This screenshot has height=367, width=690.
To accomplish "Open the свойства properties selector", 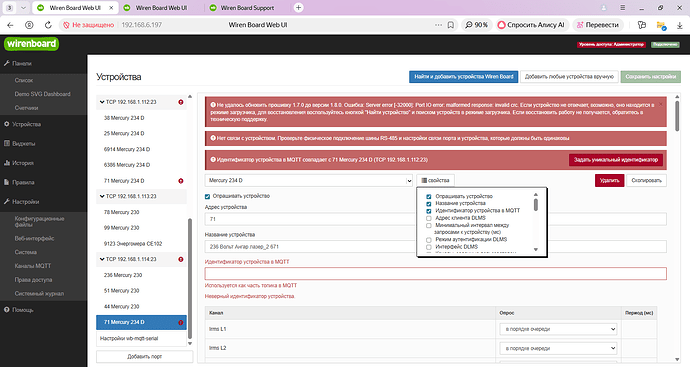I will [x=435, y=180].
